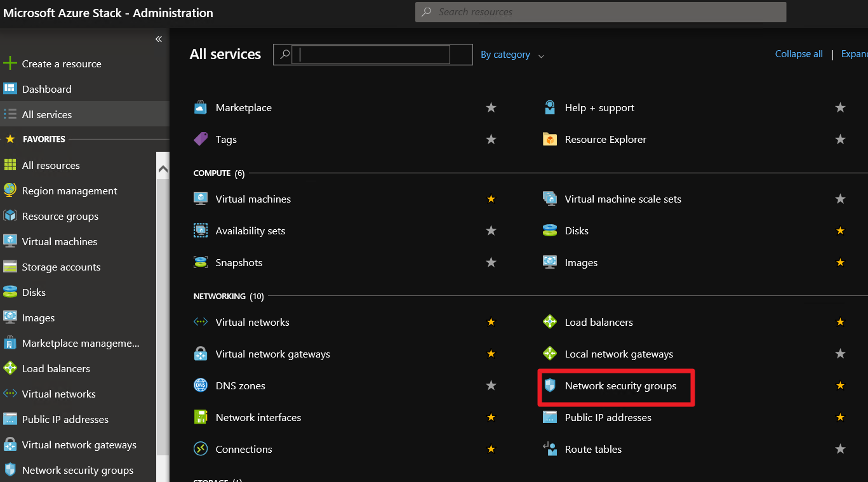Click the Connections icon

(x=201, y=449)
